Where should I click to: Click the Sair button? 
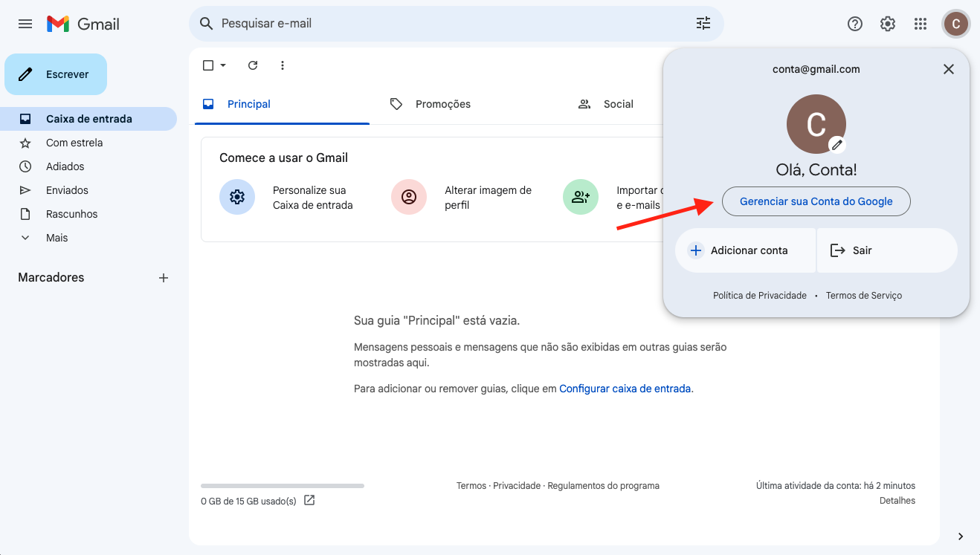click(887, 250)
